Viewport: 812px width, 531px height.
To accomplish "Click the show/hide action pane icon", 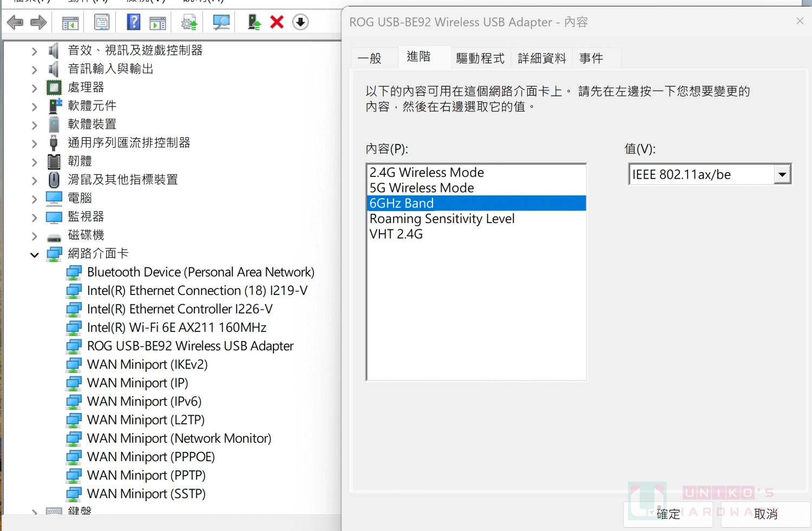I will pyautogui.click(x=158, y=23).
